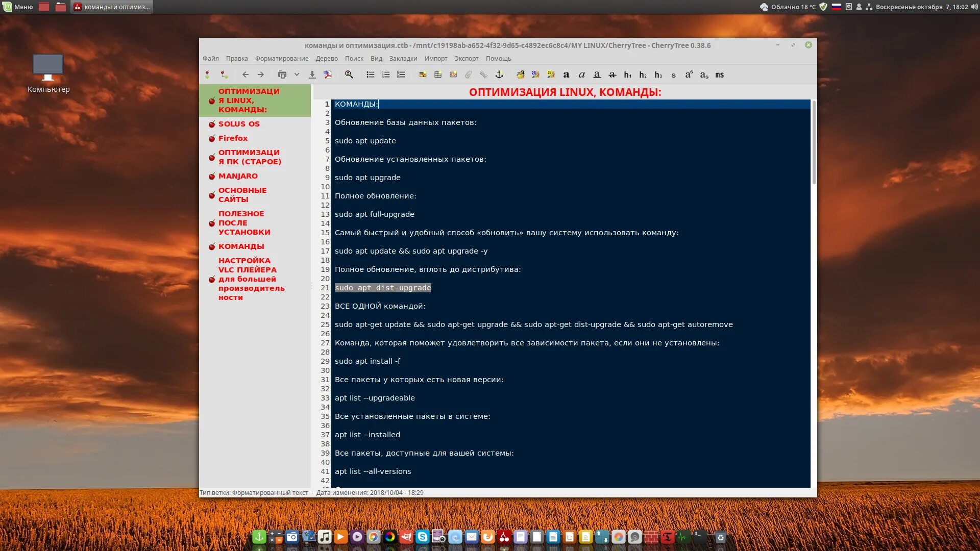Toggle bold text formatting

(x=566, y=75)
